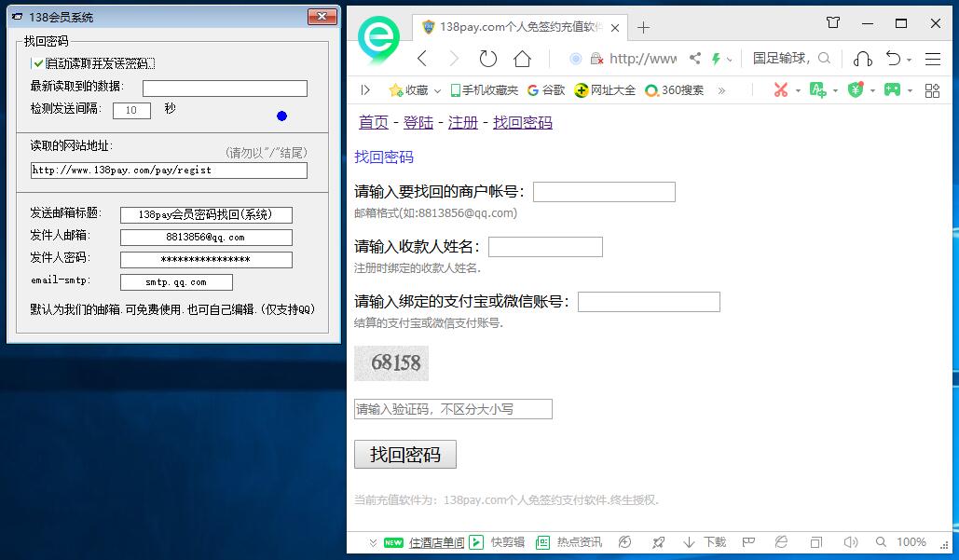Close the 138pay.com tab
The width and height of the screenshot is (959, 560).
pos(615,28)
